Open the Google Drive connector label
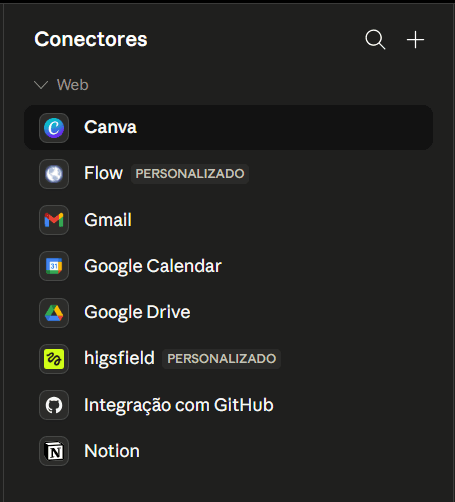Viewport: 455px width, 502px height. pos(137,312)
